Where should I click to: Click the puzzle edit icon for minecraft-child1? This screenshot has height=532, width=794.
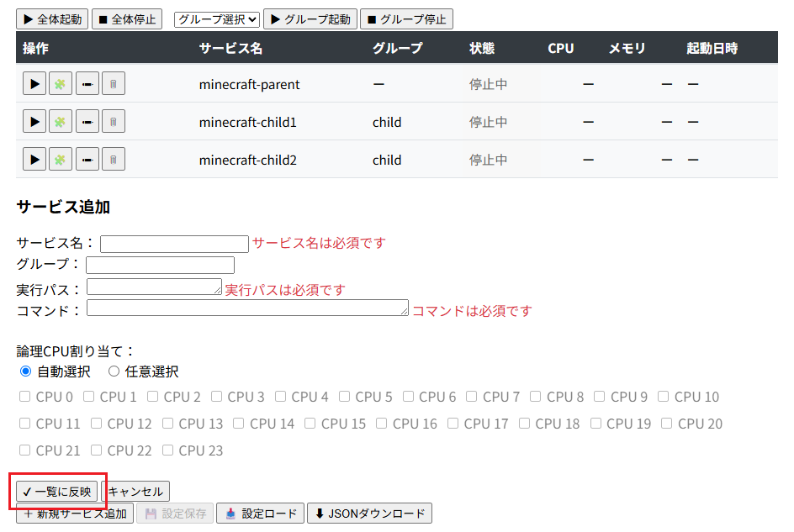click(60, 121)
